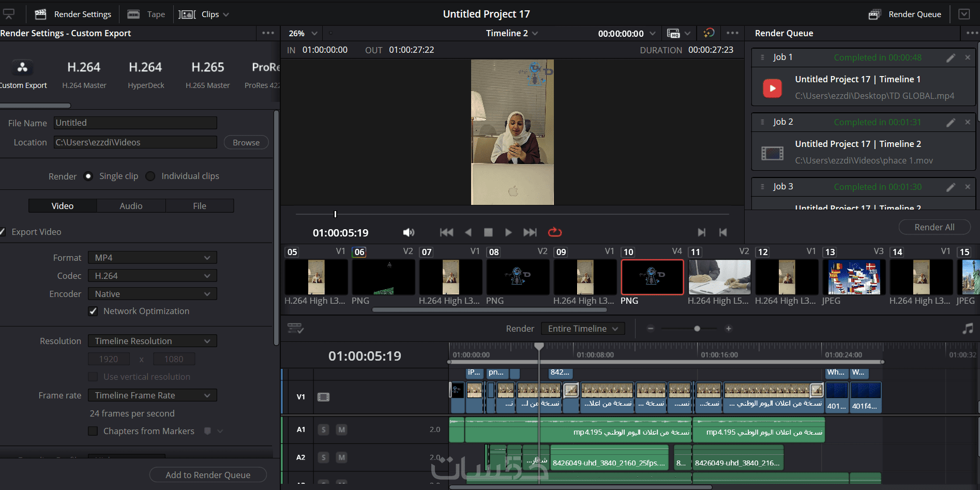Image resolution: width=980 pixels, height=490 pixels.
Task: Remove Job 2 from the render queue
Action: (968, 122)
